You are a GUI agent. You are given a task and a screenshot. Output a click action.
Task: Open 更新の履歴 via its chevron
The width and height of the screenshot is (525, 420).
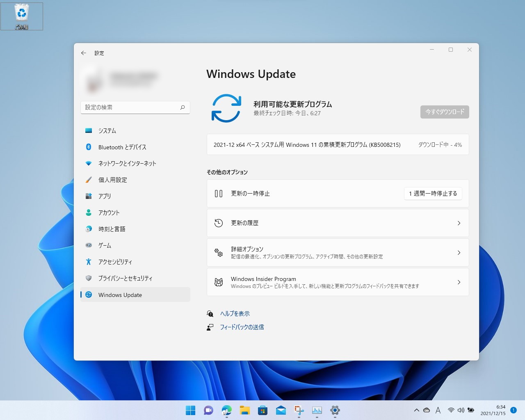point(459,223)
